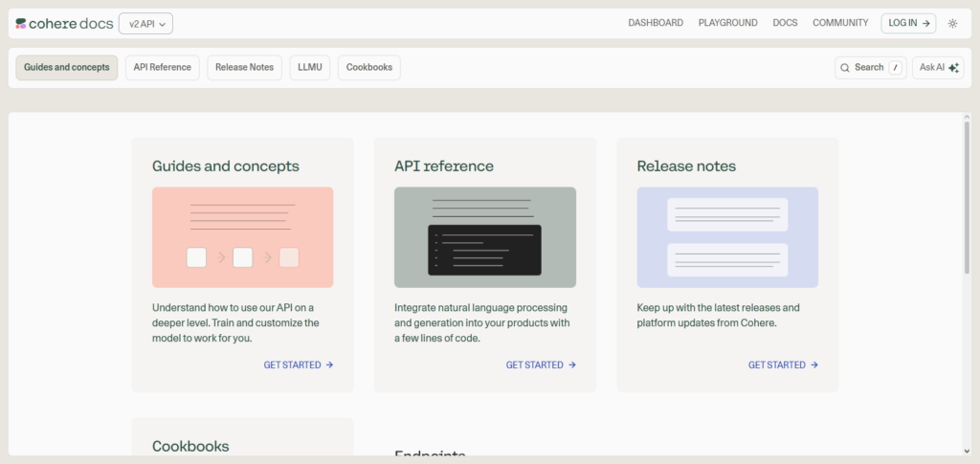Click the API reference card heading
Screen dimensions: 980x464
point(444,166)
